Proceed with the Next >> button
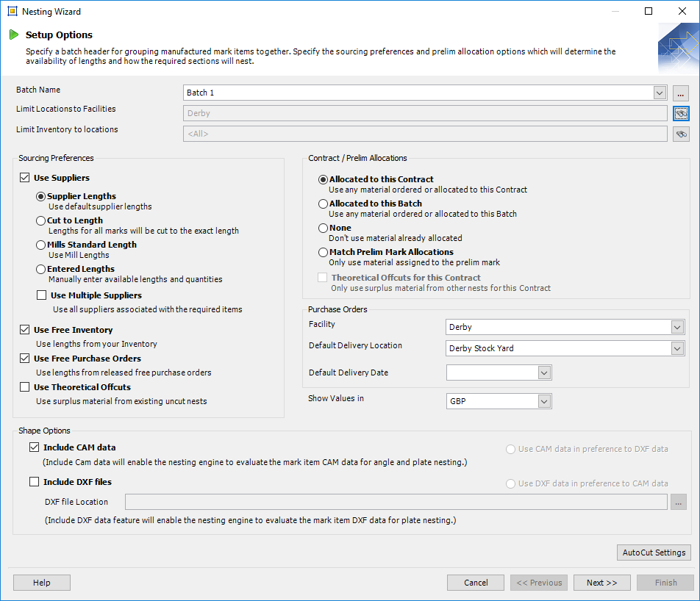This screenshot has height=601, width=700. [601, 583]
